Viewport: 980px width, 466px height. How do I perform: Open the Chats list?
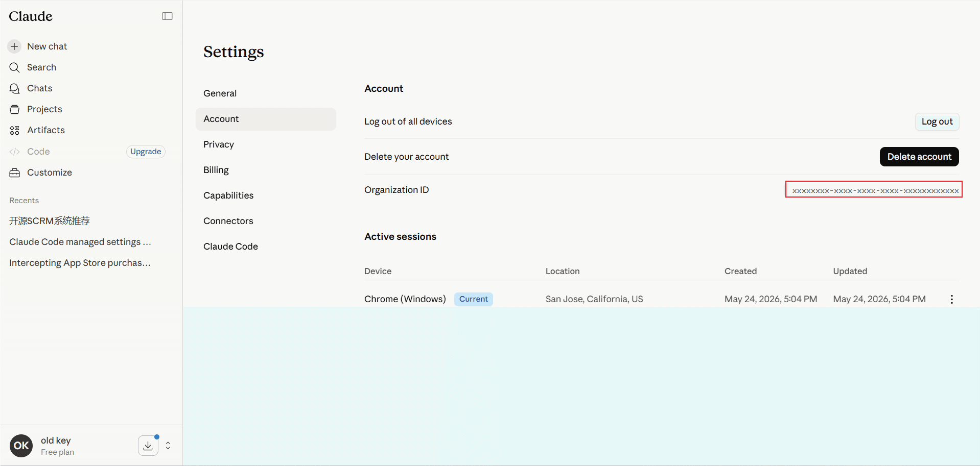tap(40, 88)
